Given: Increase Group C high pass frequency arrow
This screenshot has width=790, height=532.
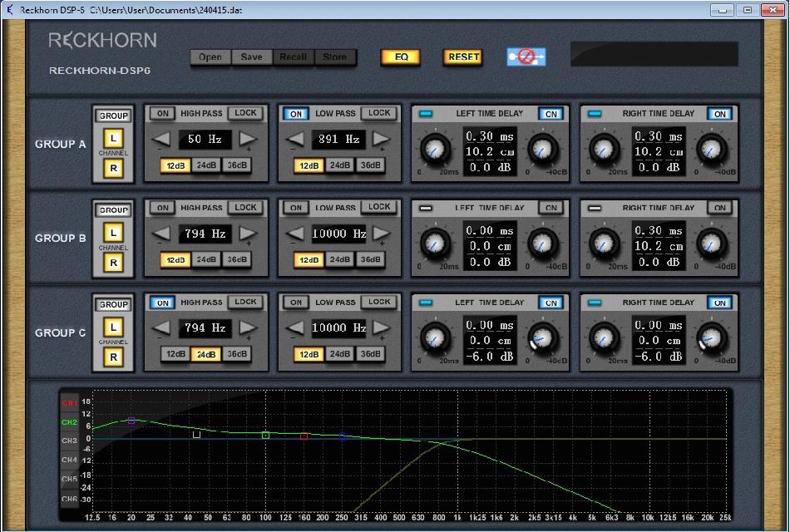Looking at the screenshot, I should pos(248,328).
